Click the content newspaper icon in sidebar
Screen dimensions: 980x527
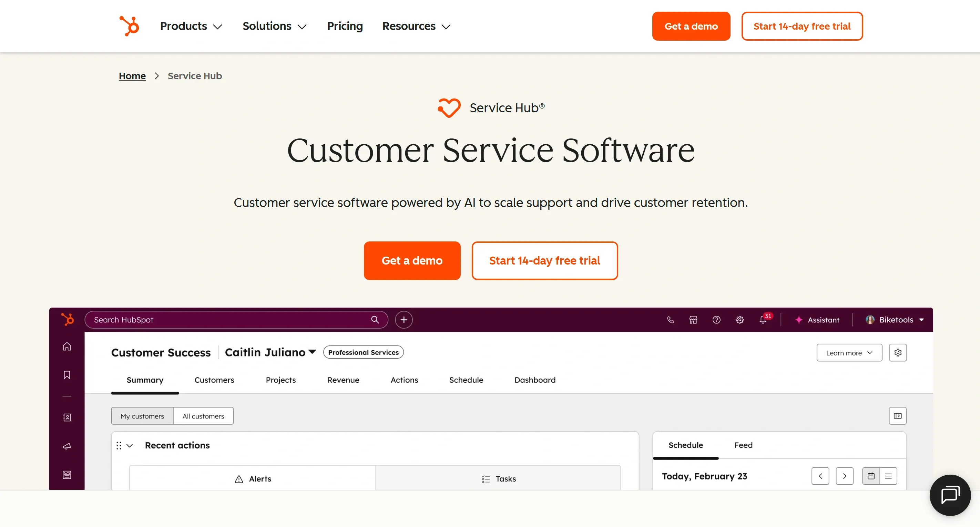pyautogui.click(x=67, y=475)
